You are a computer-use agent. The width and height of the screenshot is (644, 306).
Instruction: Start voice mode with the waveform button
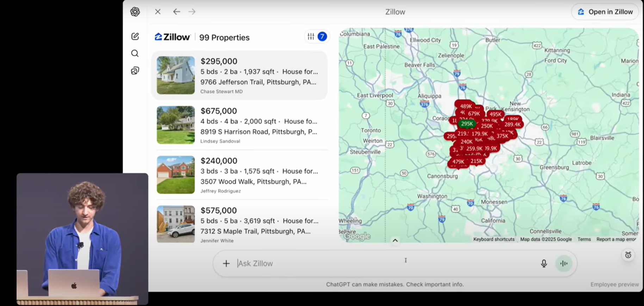564,263
